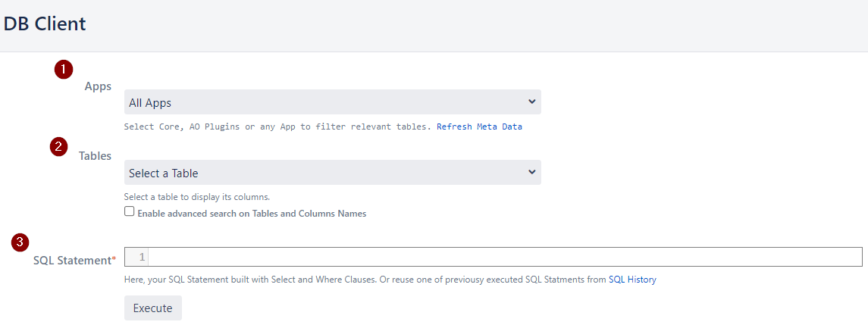The image size is (868, 325).
Task: Click the Execute button
Action: click(x=153, y=308)
